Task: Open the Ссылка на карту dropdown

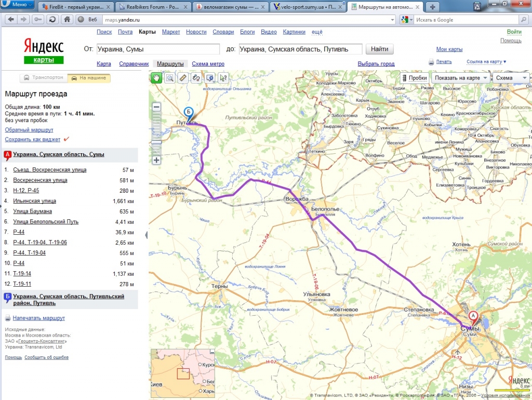Action: click(x=486, y=62)
